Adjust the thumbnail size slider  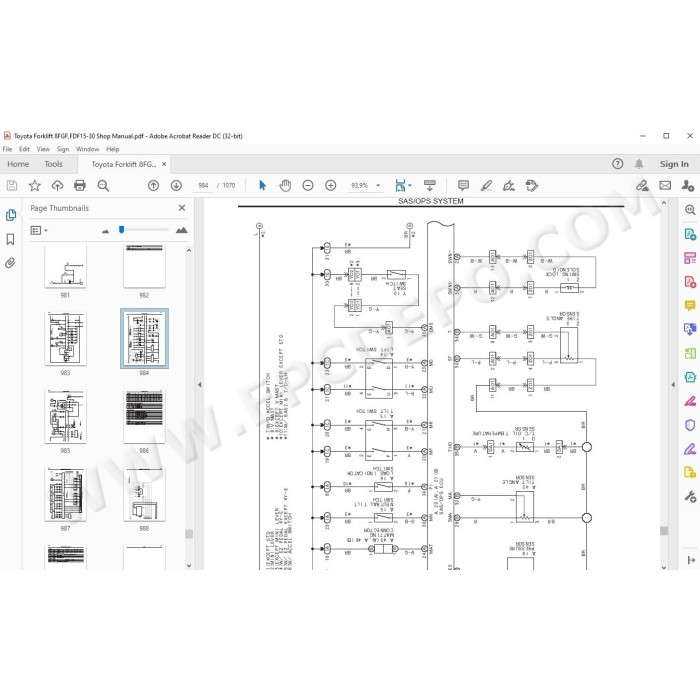tap(121, 229)
